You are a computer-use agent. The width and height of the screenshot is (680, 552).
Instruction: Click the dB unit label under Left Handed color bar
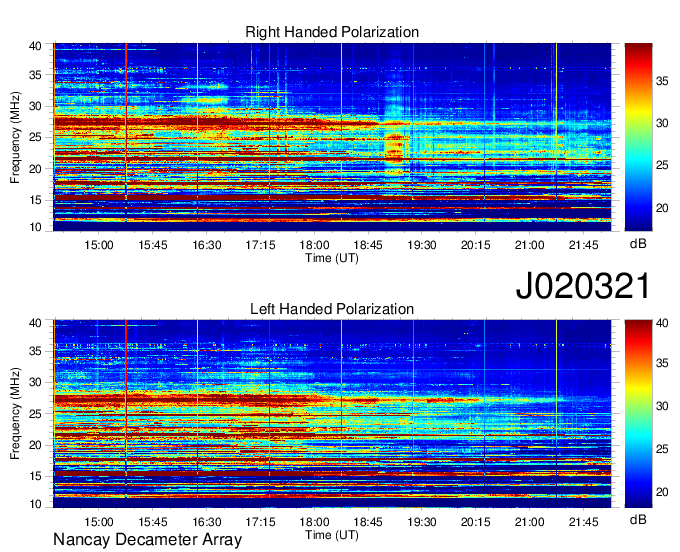[638, 519]
